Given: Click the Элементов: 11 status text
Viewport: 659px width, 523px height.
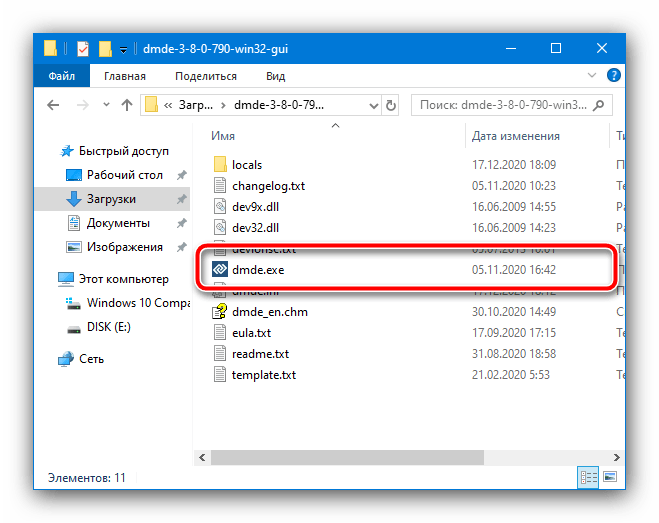Looking at the screenshot, I should 87,478.
